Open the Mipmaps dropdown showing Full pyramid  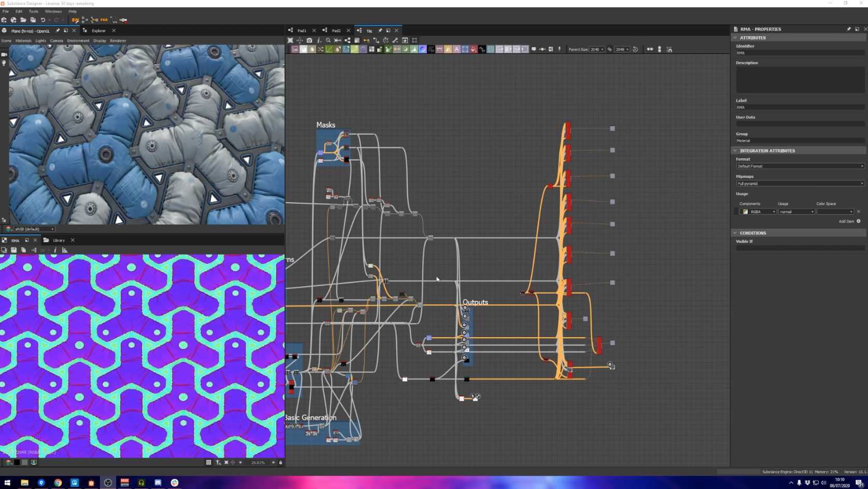click(x=800, y=184)
